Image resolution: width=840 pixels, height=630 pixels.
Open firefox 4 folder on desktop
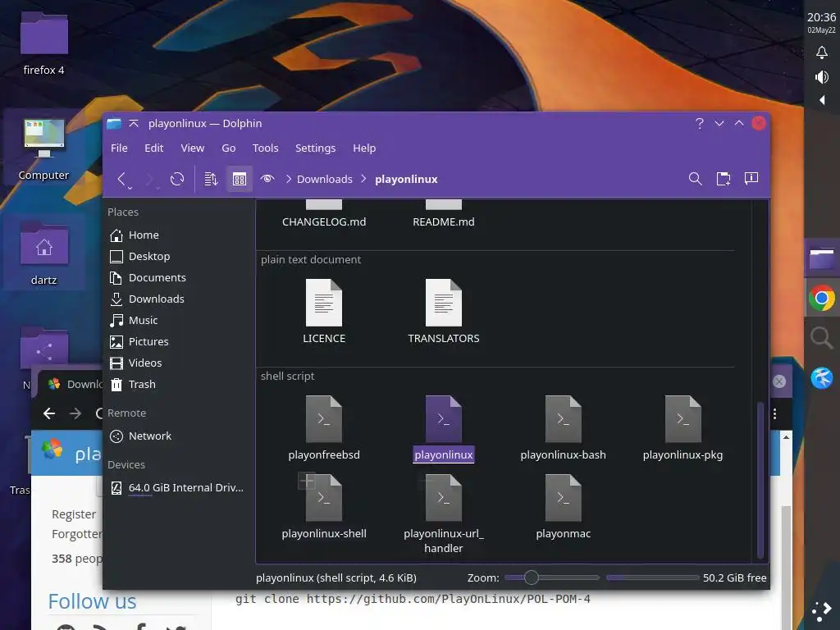point(44,44)
